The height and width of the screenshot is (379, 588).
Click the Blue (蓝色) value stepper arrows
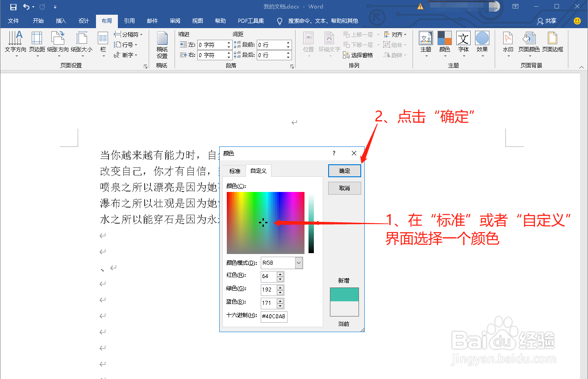(280, 303)
